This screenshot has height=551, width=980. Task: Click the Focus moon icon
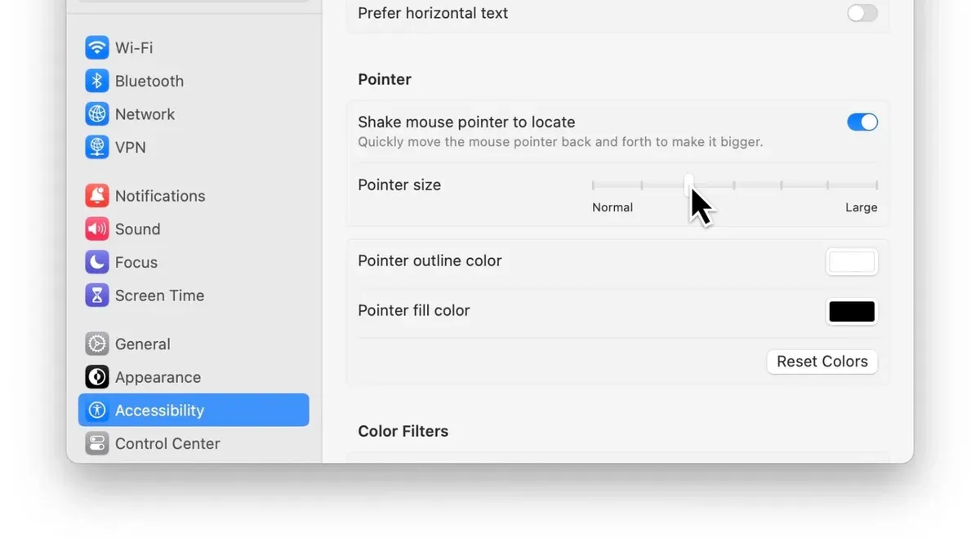[x=97, y=262]
